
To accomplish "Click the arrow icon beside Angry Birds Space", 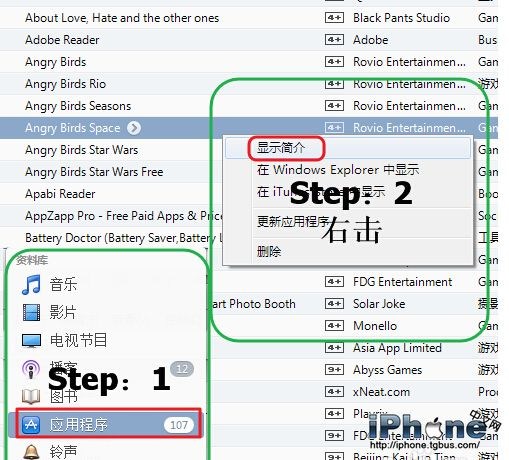I will [134, 128].
